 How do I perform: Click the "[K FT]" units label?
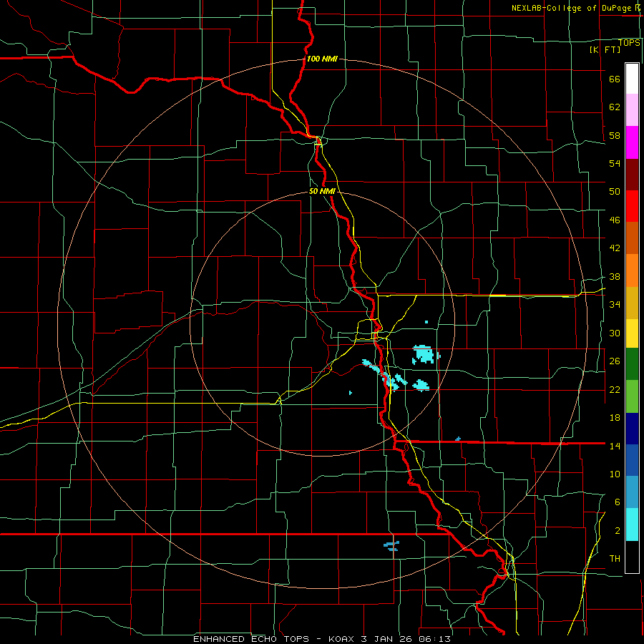605,50
